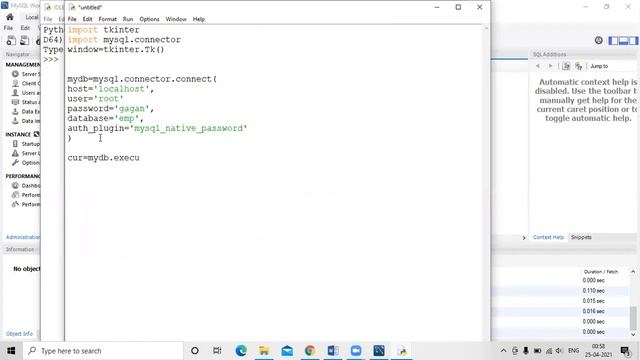Toggle automatic context help icon
640x360 pixels.
tap(578, 66)
